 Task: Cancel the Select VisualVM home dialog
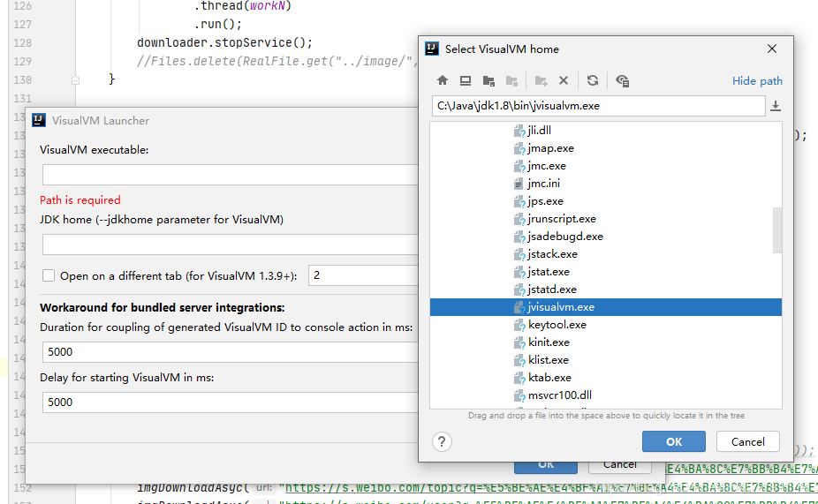[x=747, y=442]
